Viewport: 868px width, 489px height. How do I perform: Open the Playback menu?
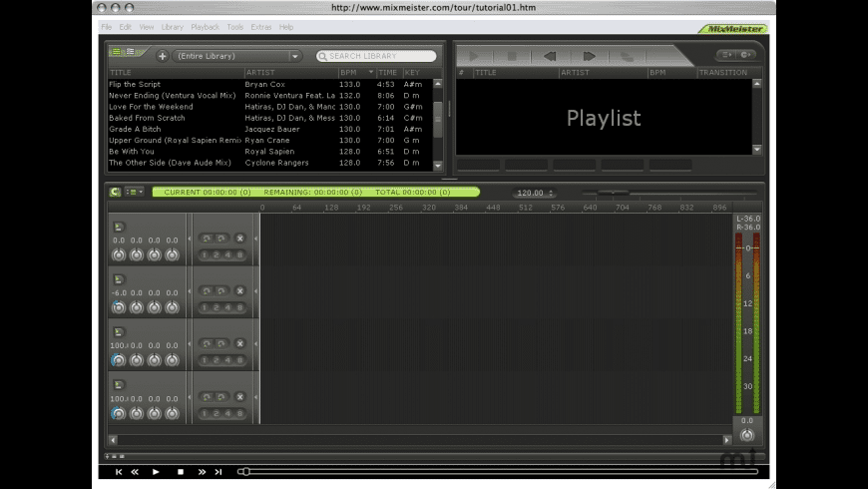pyautogui.click(x=205, y=27)
